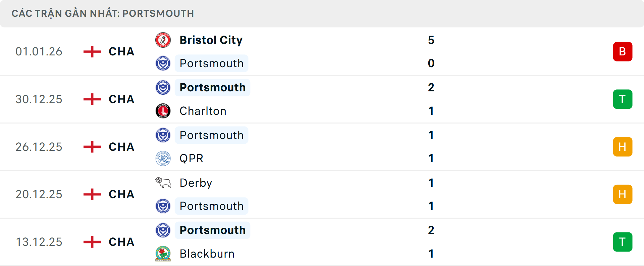Image resolution: width=644 pixels, height=266 pixels.
Task: Click the England flag beside 13.12.25
Action: 92,242
